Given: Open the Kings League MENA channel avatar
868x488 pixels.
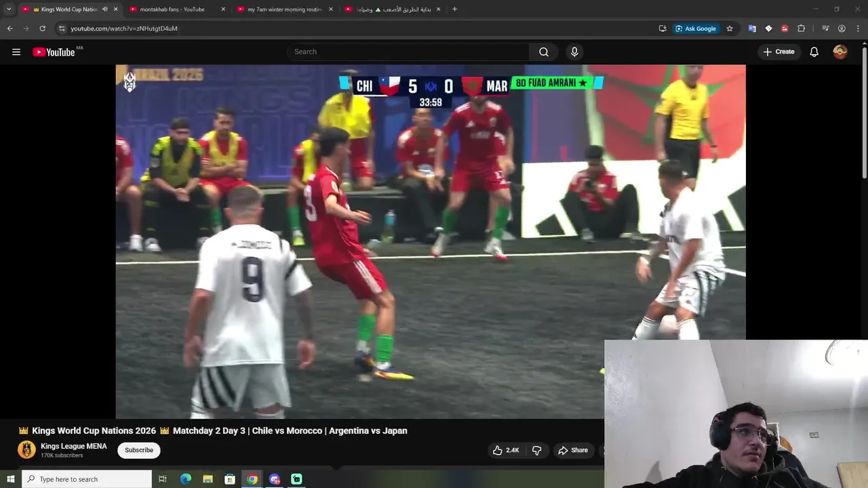Looking at the screenshot, I should pos(26,450).
